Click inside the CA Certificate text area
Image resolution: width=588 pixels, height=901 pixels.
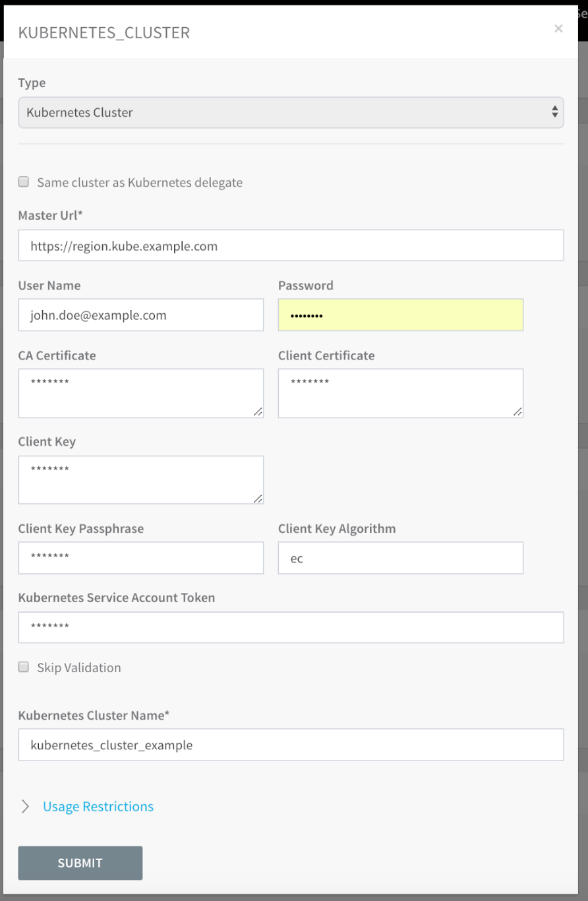141,393
